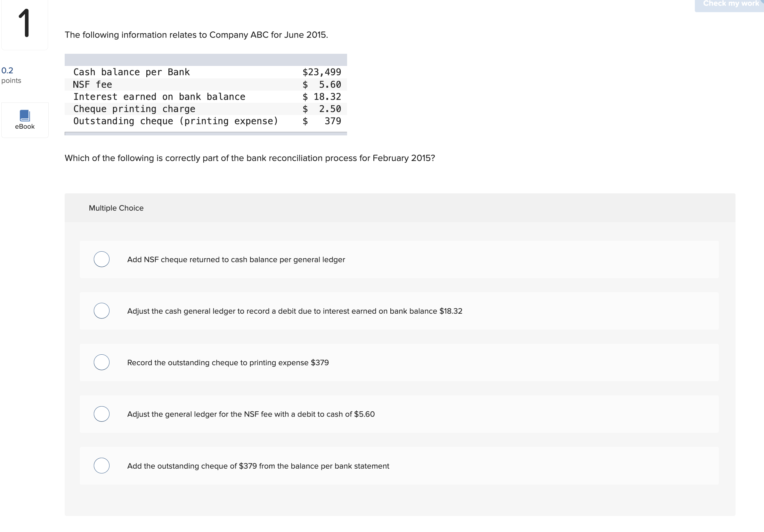Pick radio for NSF fee debit $5.60
764x532 pixels.
pos(102,414)
